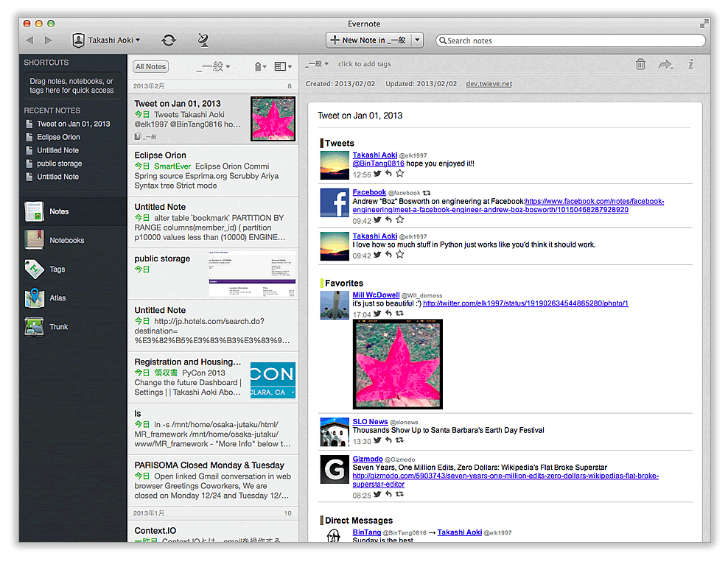Viewport: 728px width, 567px height.
Task: Change the note's notebook via 一般 dropdown
Action: tap(317, 64)
